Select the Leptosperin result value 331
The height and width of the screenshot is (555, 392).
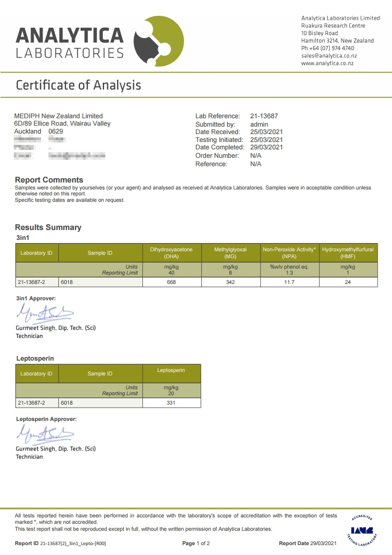[x=171, y=403]
